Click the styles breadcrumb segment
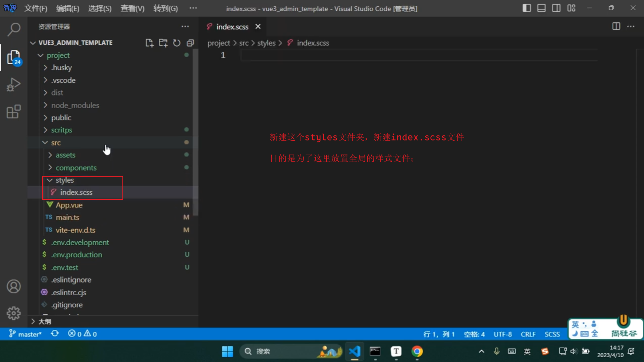644x362 pixels. coord(266,43)
